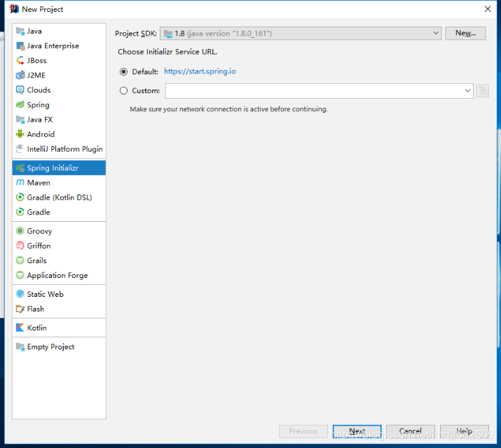Click the Java Enterprise icon
The image size is (501, 448).
[x=20, y=46]
